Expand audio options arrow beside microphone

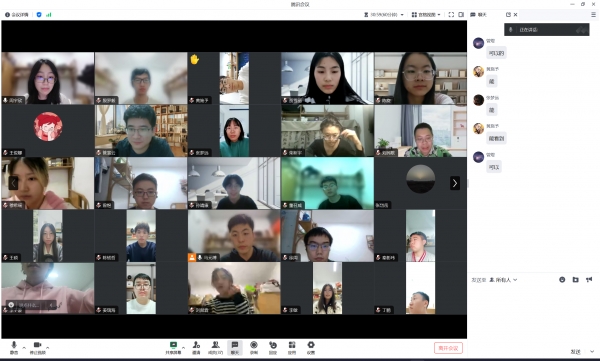pos(24,347)
